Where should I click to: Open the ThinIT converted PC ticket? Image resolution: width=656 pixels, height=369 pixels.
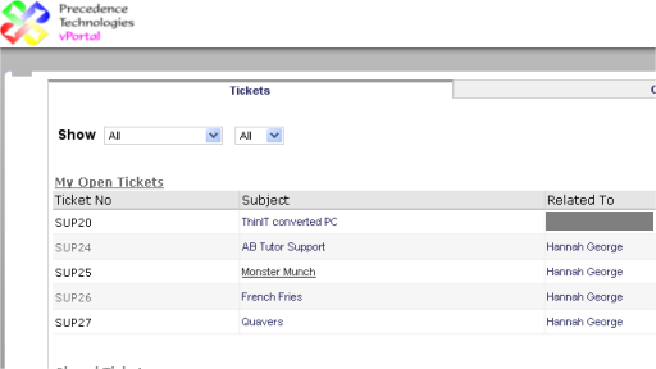click(289, 222)
